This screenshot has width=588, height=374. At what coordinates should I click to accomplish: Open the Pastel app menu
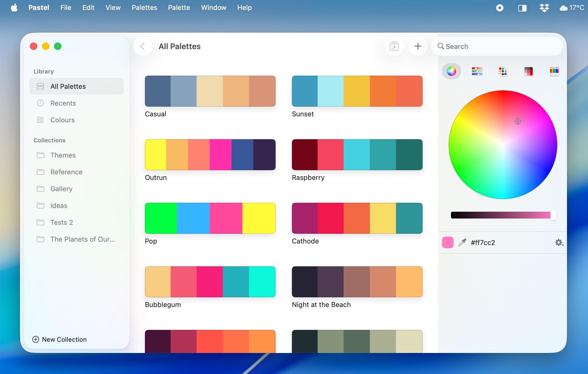(x=39, y=8)
